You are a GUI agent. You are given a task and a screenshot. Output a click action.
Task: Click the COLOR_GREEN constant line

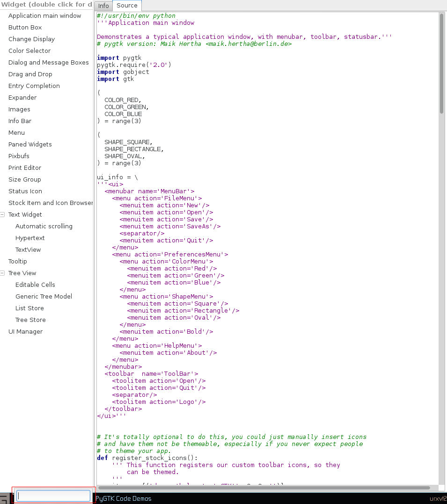[127, 107]
